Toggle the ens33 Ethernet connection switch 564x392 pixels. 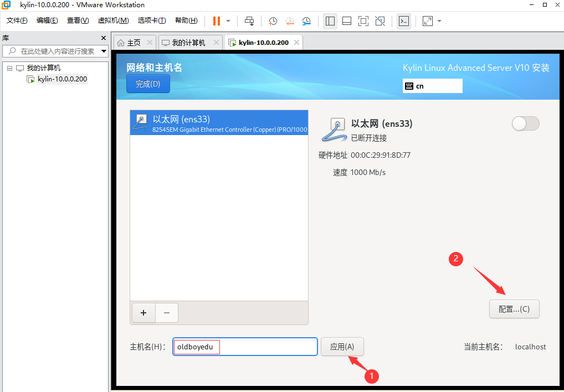click(x=526, y=123)
